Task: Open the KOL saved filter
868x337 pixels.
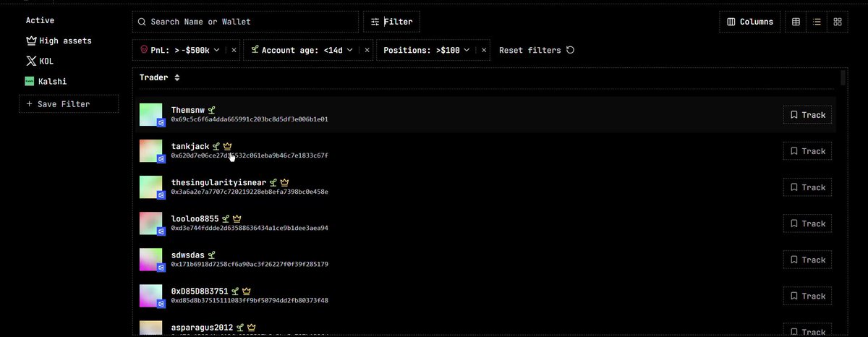Action: click(x=39, y=61)
